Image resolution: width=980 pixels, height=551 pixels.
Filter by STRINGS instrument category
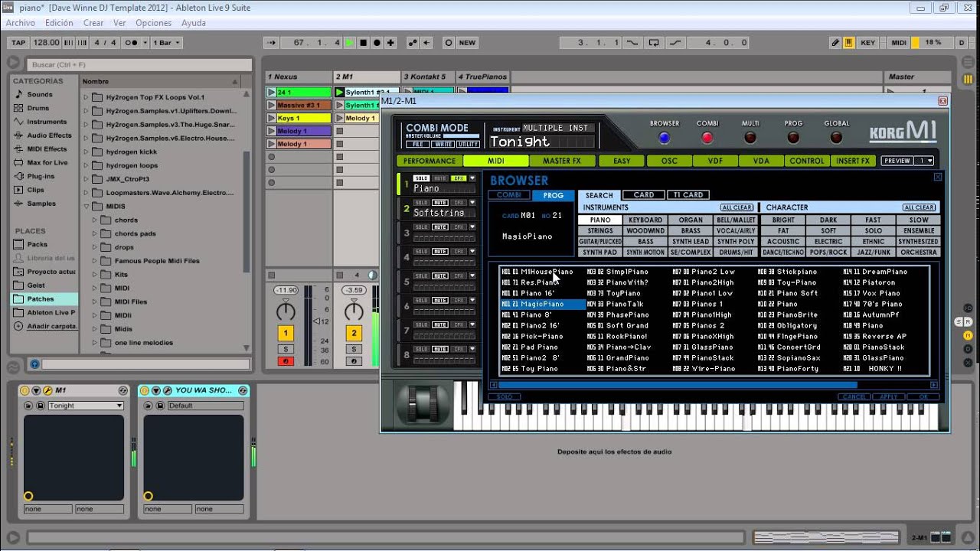coord(600,230)
